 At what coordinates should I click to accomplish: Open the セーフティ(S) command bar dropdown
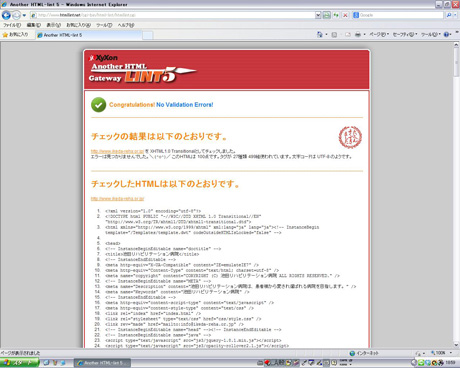pyautogui.click(x=405, y=34)
